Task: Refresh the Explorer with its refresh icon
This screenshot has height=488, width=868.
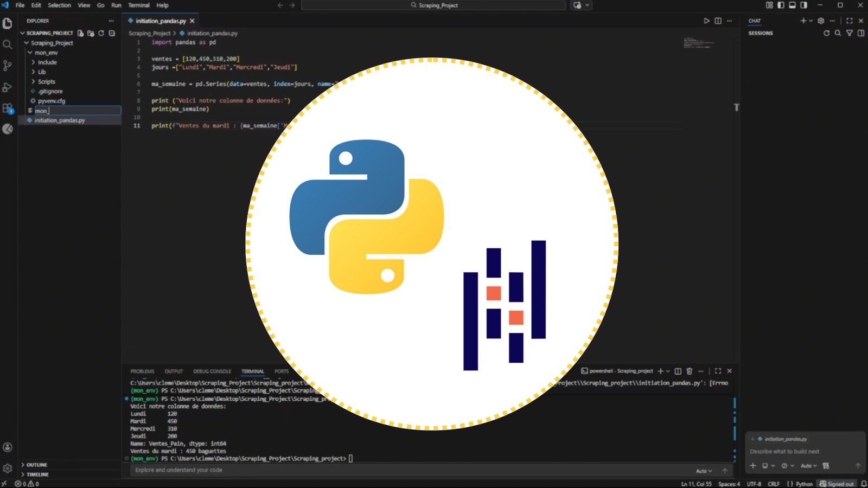Action: tap(101, 33)
